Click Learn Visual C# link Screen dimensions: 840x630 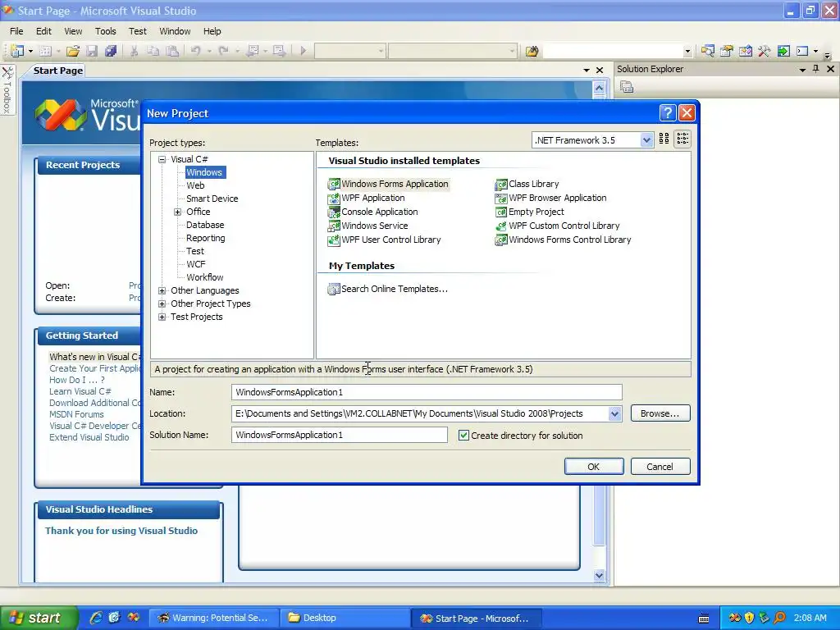tap(80, 391)
